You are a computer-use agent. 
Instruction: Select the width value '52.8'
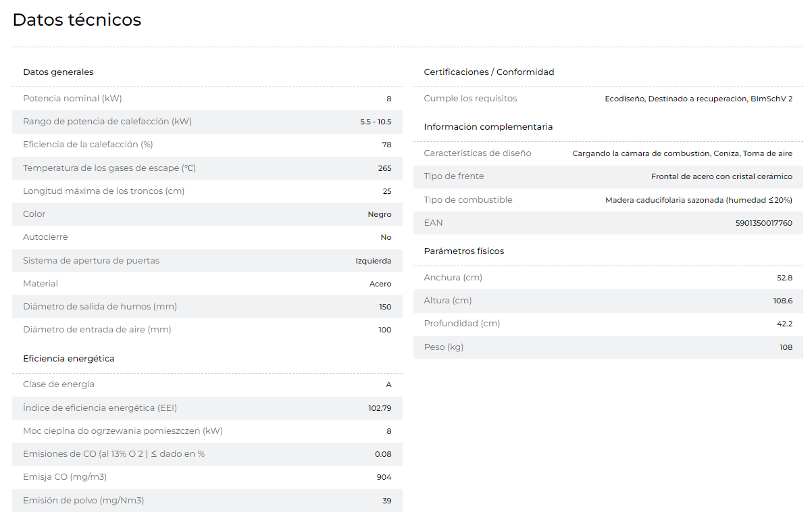pos(785,278)
